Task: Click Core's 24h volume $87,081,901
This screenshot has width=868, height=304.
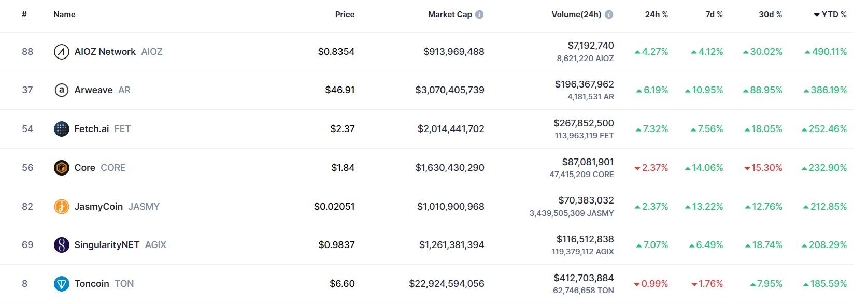Action: [x=588, y=162]
